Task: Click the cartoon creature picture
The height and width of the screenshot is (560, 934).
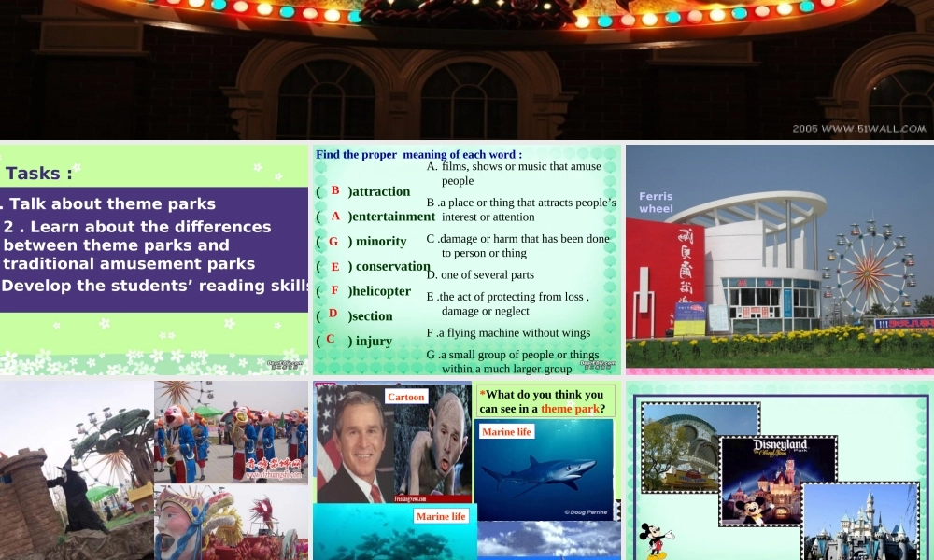Action: [x=433, y=443]
